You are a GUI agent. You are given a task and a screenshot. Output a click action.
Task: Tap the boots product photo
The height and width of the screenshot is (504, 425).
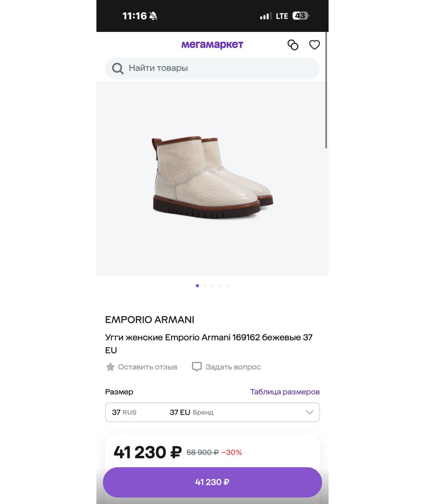tap(212, 178)
